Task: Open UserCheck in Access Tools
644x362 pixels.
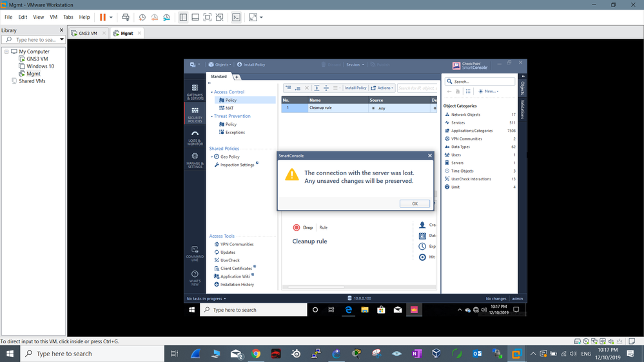Action: tap(229, 260)
